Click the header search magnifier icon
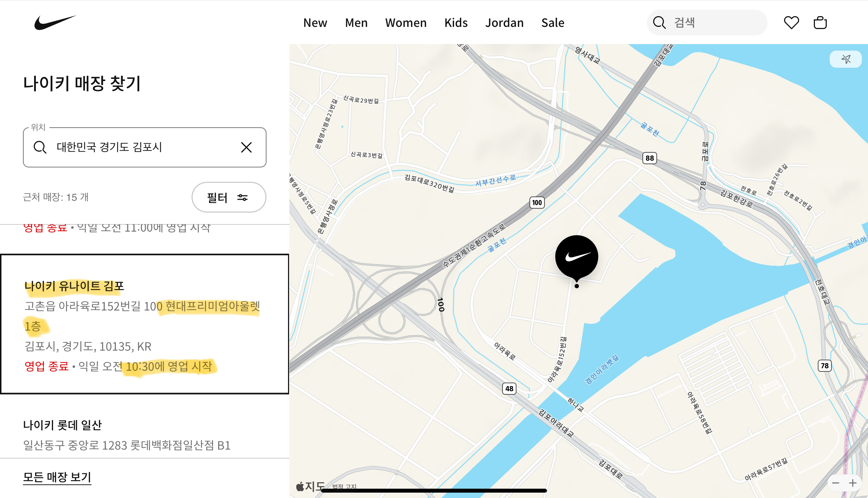 pos(659,23)
